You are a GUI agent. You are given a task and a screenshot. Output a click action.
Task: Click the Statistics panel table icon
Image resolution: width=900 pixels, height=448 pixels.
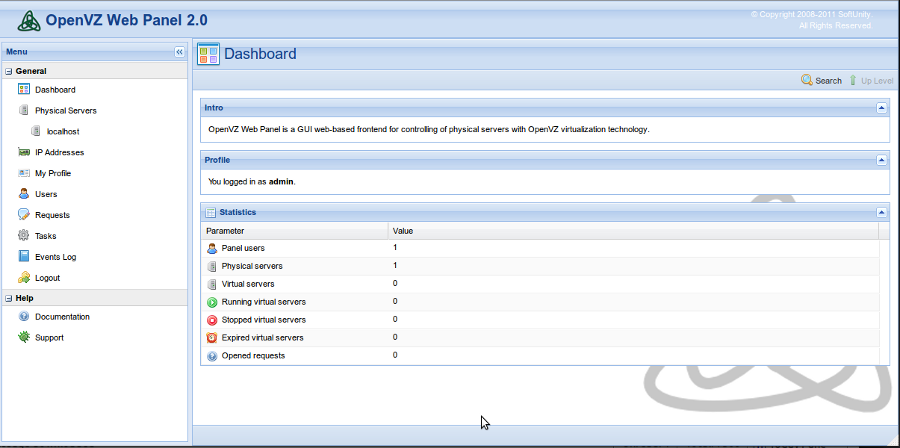[211, 212]
